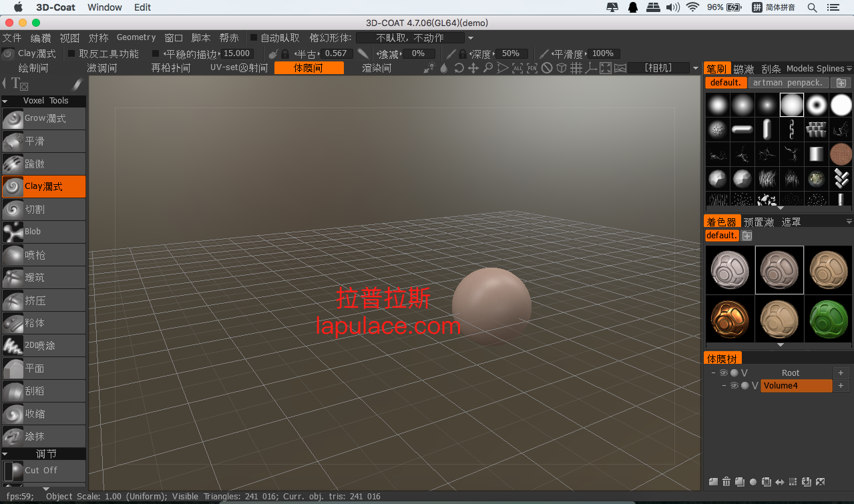Click the grid toggle icon in navigation bar
Screen dimensions: 854x504
tap(576, 68)
